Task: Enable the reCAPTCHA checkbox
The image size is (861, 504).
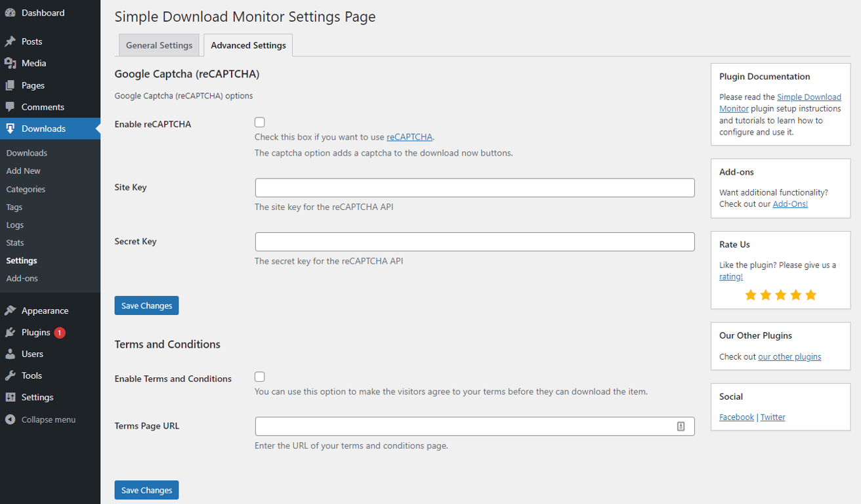Action: pyautogui.click(x=259, y=121)
